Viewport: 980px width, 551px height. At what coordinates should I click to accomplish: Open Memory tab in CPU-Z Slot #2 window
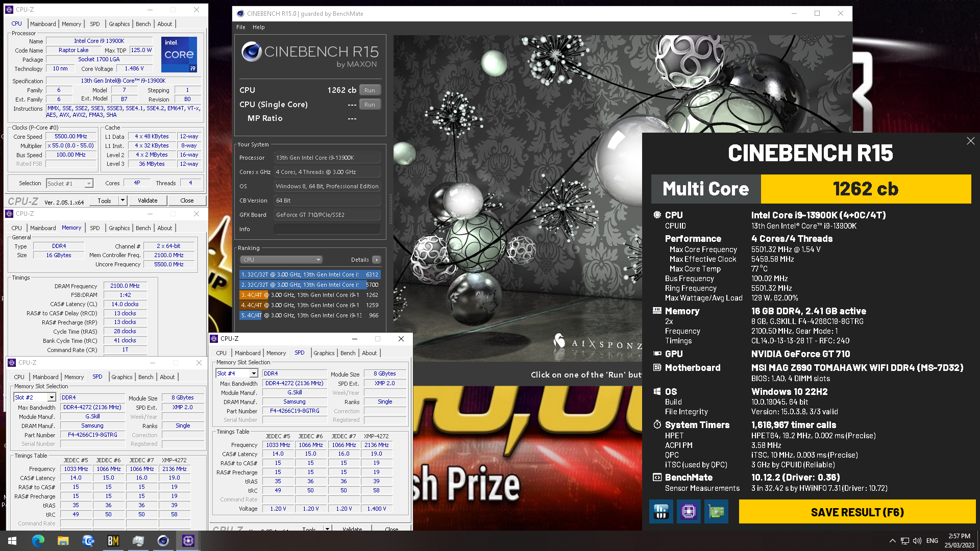[74, 377]
